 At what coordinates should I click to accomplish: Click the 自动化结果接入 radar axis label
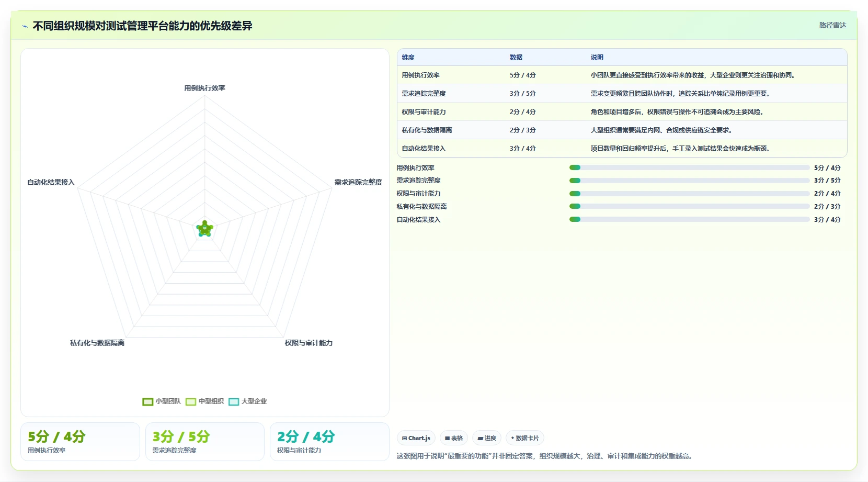pyautogui.click(x=51, y=182)
